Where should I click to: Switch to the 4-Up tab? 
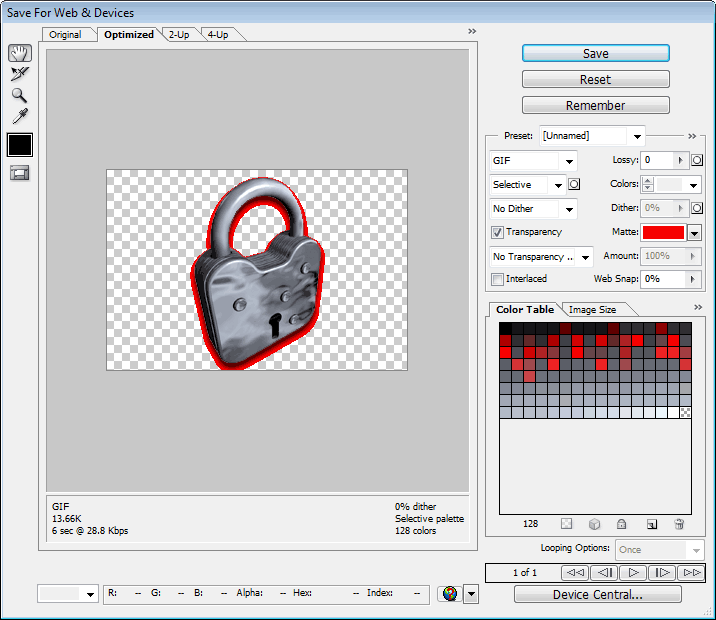(x=218, y=35)
